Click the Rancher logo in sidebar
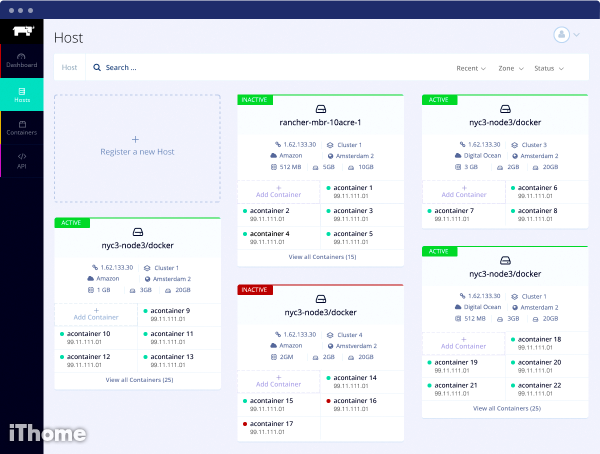The image size is (600, 454). (x=20, y=31)
